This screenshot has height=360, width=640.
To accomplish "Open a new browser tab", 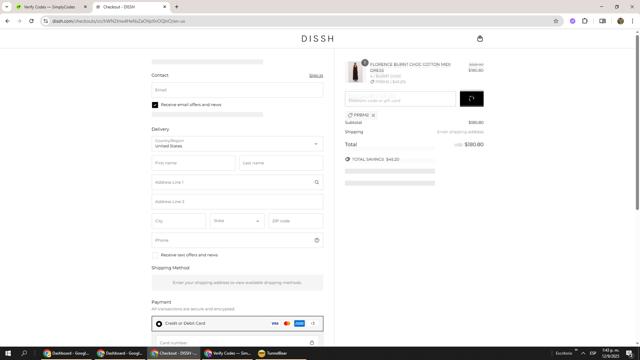I will tap(177, 7).
